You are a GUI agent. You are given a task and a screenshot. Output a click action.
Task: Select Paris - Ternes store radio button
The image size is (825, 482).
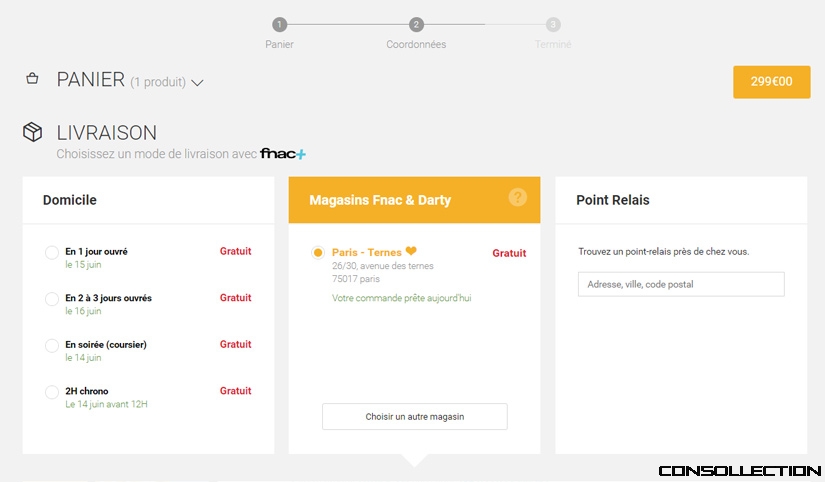click(x=318, y=253)
